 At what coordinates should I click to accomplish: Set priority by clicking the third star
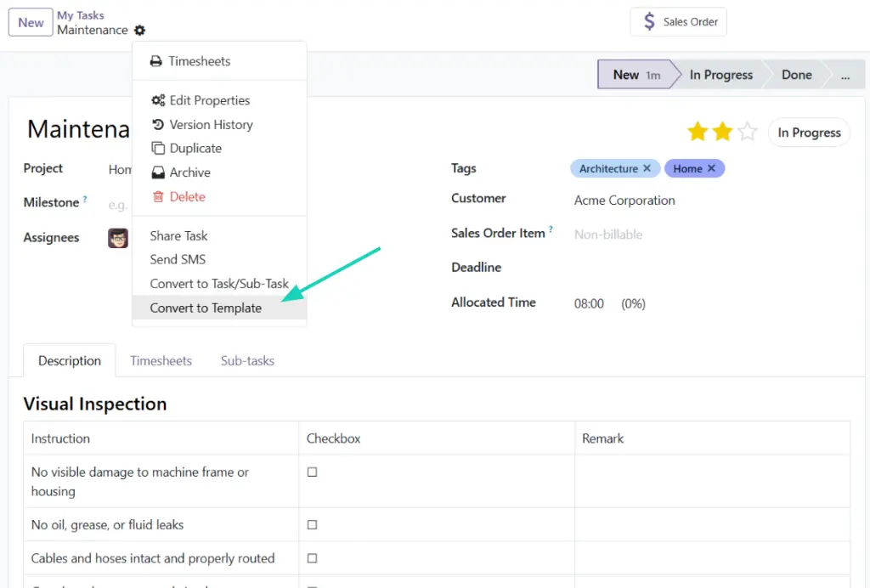[x=747, y=133]
